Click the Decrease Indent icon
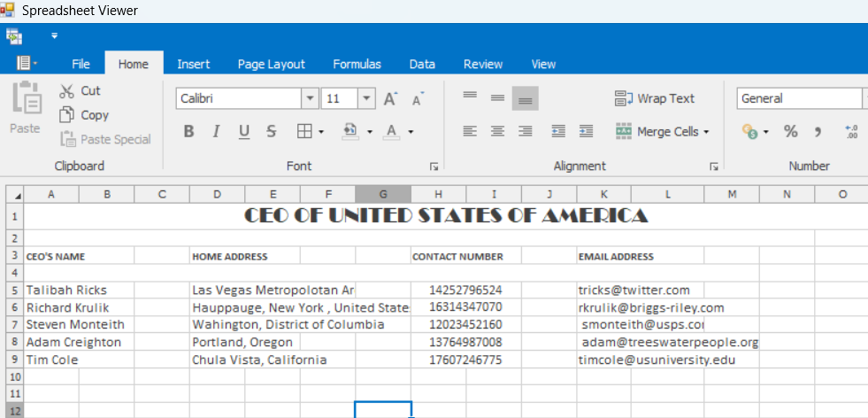This screenshot has width=868, height=418. pyautogui.click(x=558, y=131)
